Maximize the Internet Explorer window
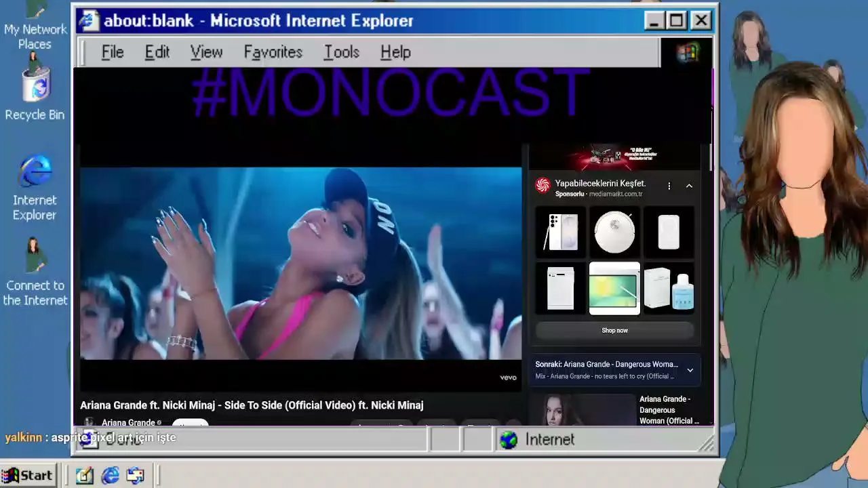 (x=677, y=20)
